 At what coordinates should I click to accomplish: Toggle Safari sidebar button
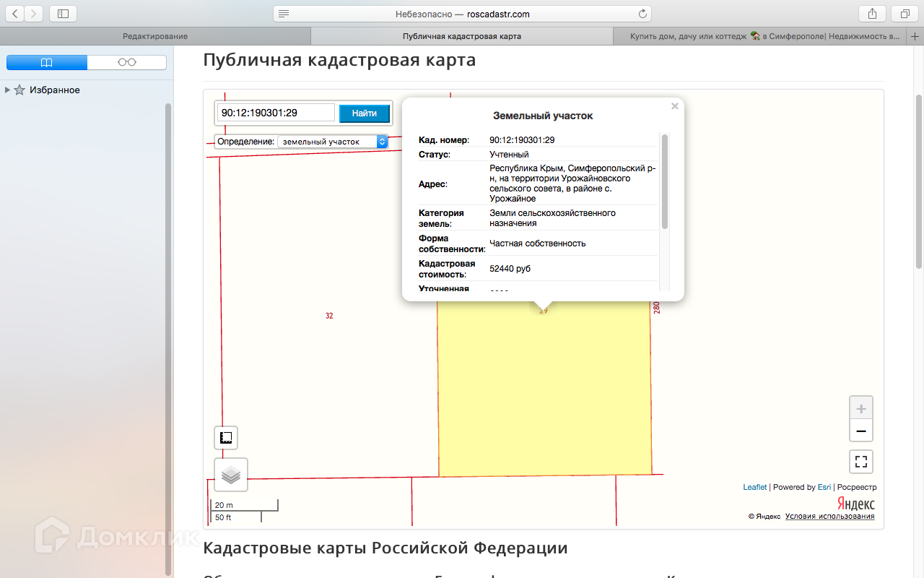click(x=64, y=14)
